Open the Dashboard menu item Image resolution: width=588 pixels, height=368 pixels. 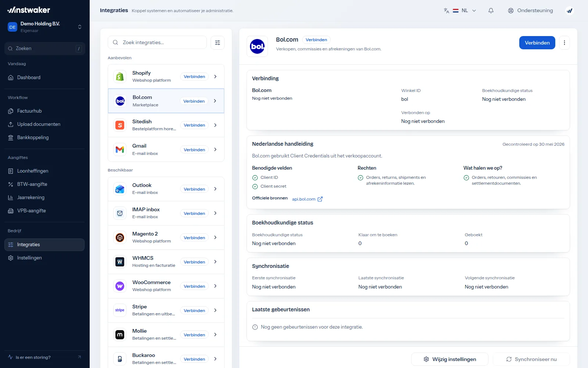44,78
